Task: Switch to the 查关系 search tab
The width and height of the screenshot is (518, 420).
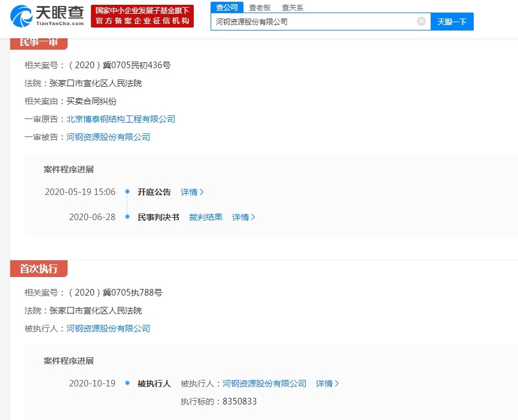Action: [292, 7]
